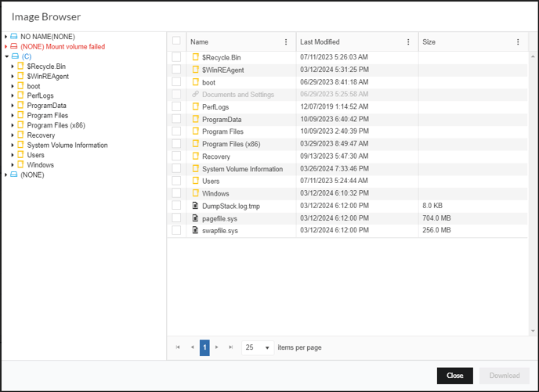This screenshot has height=392, width=539.
Task: Click the PerfLogs folder icon in file list
Action: click(x=196, y=106)
